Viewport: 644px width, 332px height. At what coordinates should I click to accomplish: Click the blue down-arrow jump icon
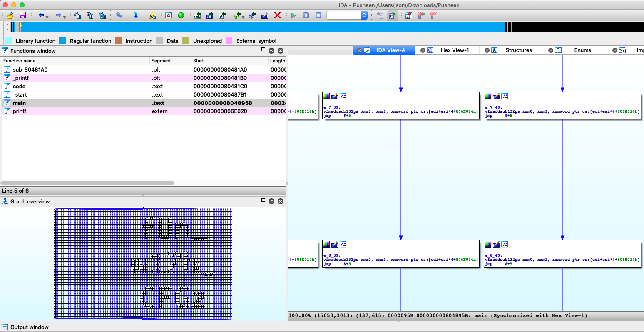pyautogui.click(x=135, y=15)
